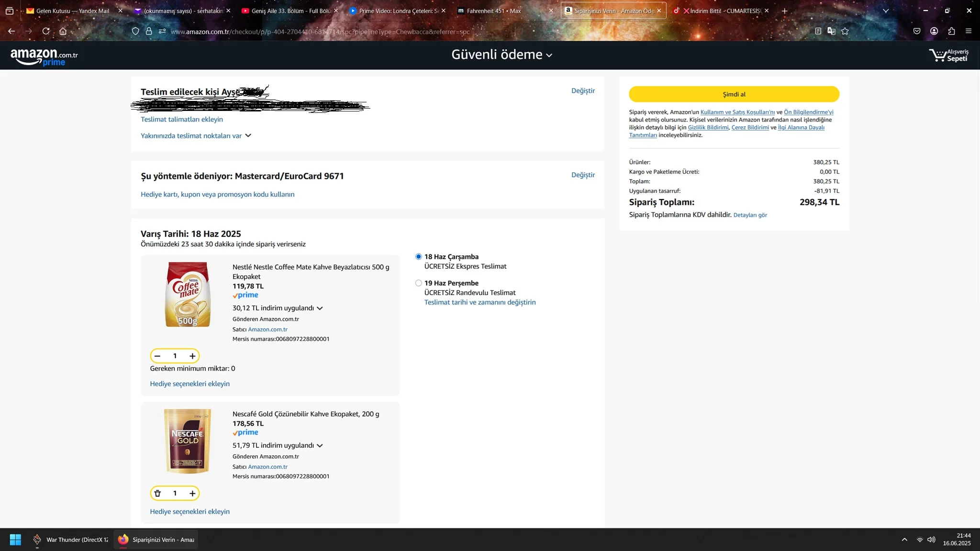
Task: Bookmark this page with the star icon
Action: 845,31
